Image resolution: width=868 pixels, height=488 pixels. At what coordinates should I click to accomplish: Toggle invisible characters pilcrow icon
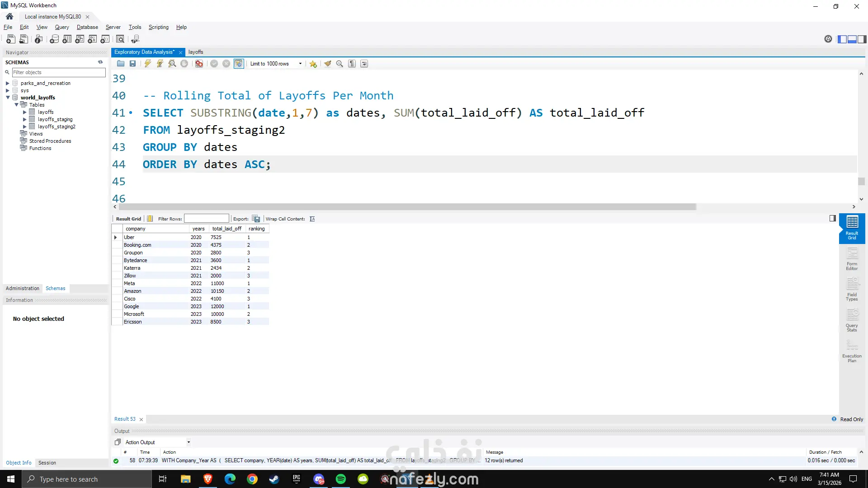click(x=352, y=64)
